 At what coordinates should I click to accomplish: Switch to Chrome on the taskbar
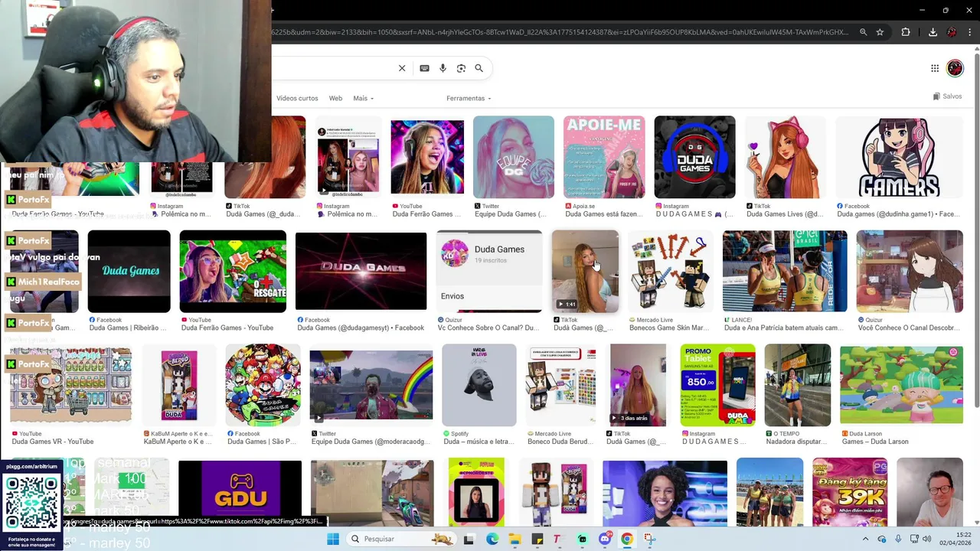[627, 539]
